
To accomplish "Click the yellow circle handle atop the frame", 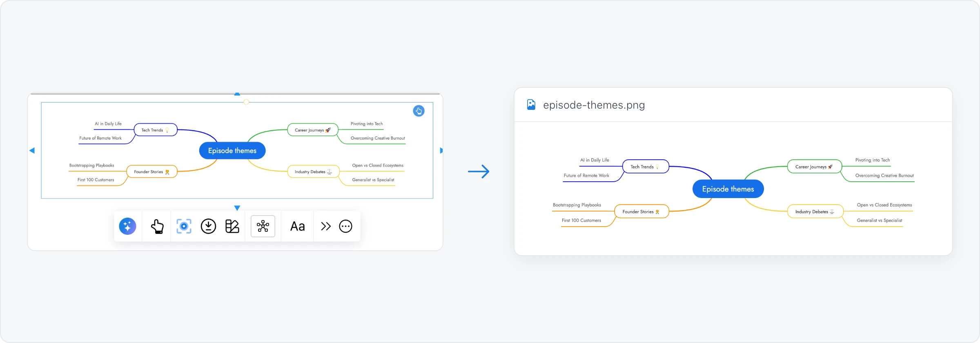I will pos(246,102).
